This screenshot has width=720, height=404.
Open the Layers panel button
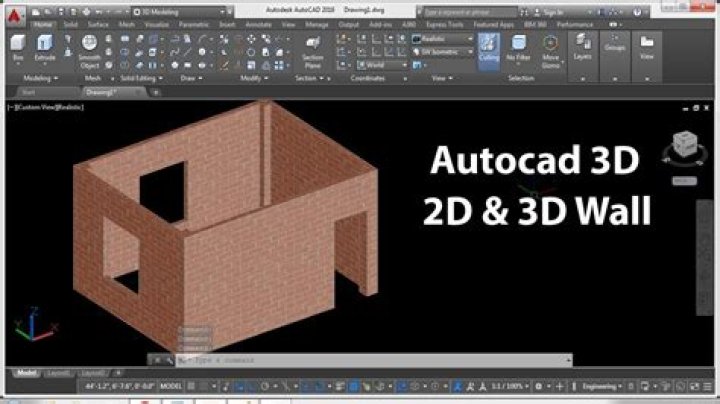583,46
